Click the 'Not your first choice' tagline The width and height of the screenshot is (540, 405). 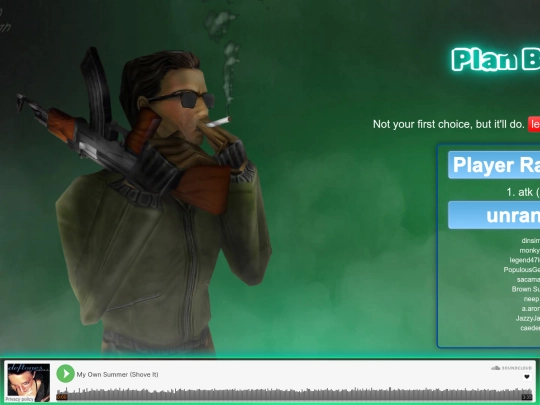coord(448,124)
